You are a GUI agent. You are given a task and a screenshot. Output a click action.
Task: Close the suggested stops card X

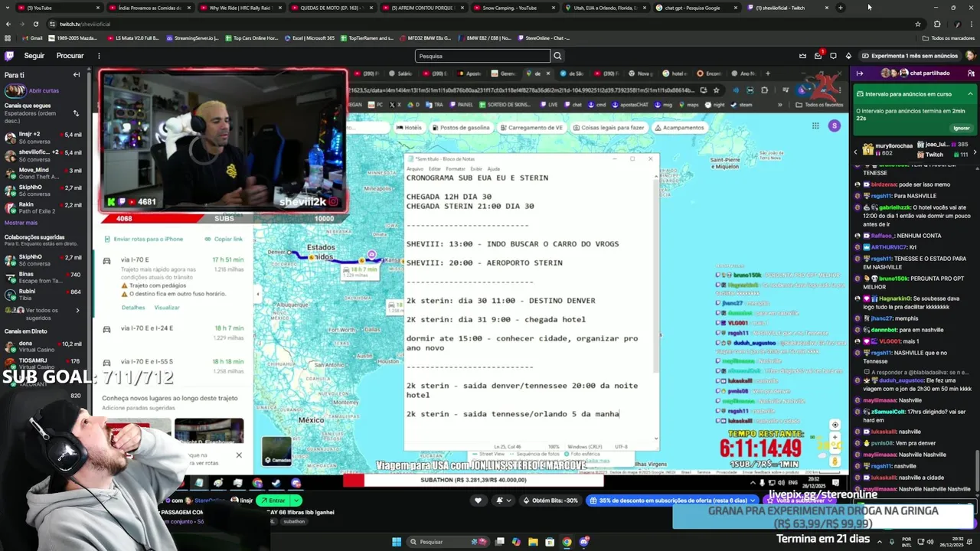[x=239, y=455]
